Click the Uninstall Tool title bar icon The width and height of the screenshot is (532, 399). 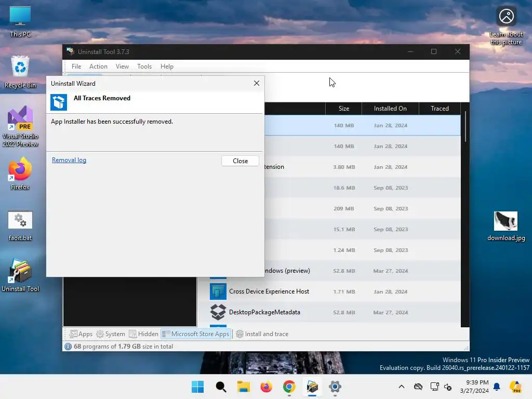pyautogui.click(x=70, y=51)
